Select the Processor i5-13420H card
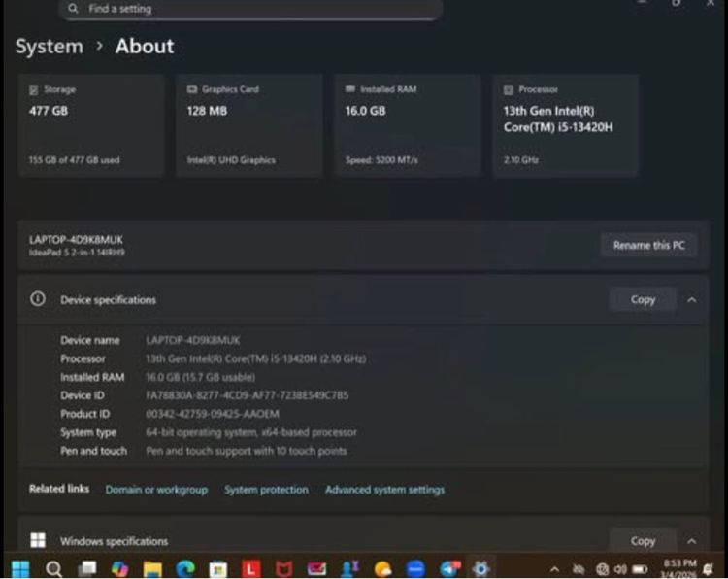The height and width of the screenshot is (579, 728). pos(566,125)
